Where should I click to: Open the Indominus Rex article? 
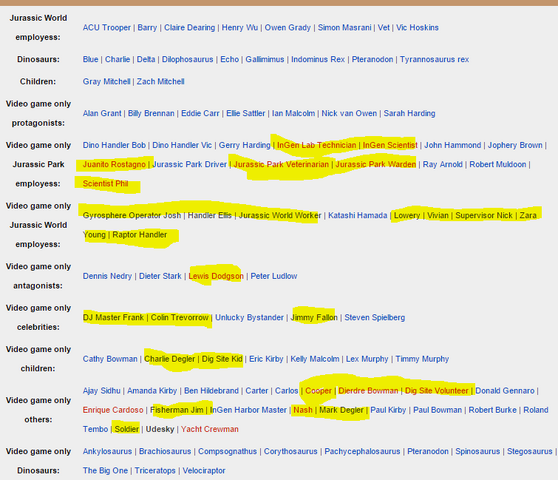tap(318, 59)
